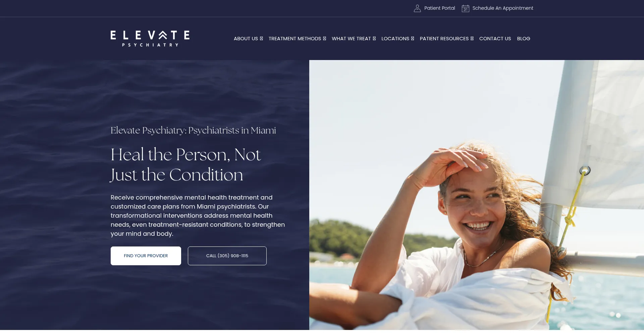Click the Call (305) 908-1115 button
This screenshot has height=333, width=644.
pyautogui.click(x=227, y=256)
